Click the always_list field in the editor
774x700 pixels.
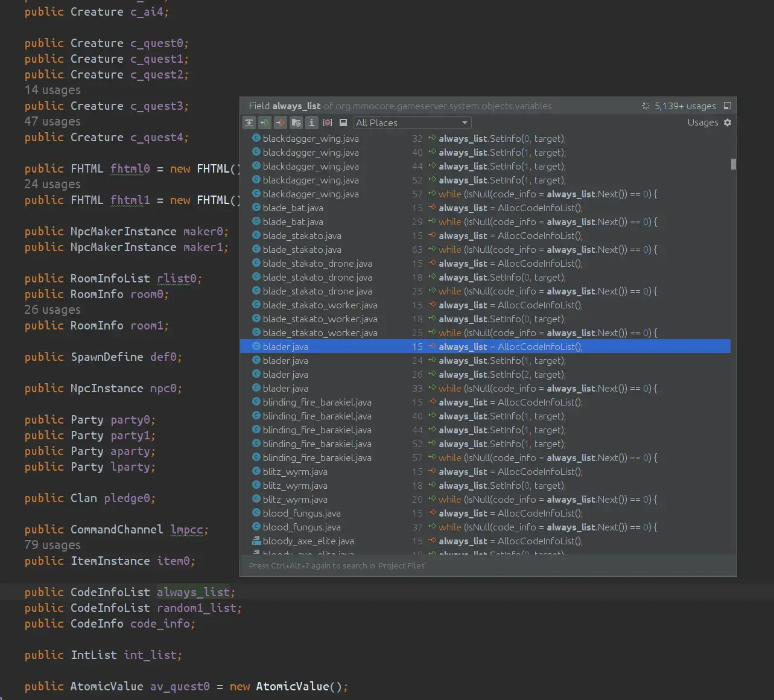193,592
